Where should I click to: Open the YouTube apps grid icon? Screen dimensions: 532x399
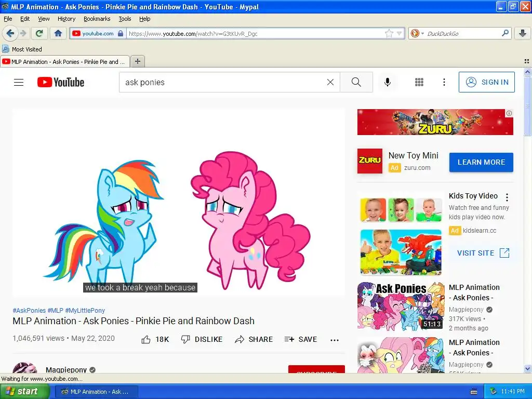tap(419, 82)
